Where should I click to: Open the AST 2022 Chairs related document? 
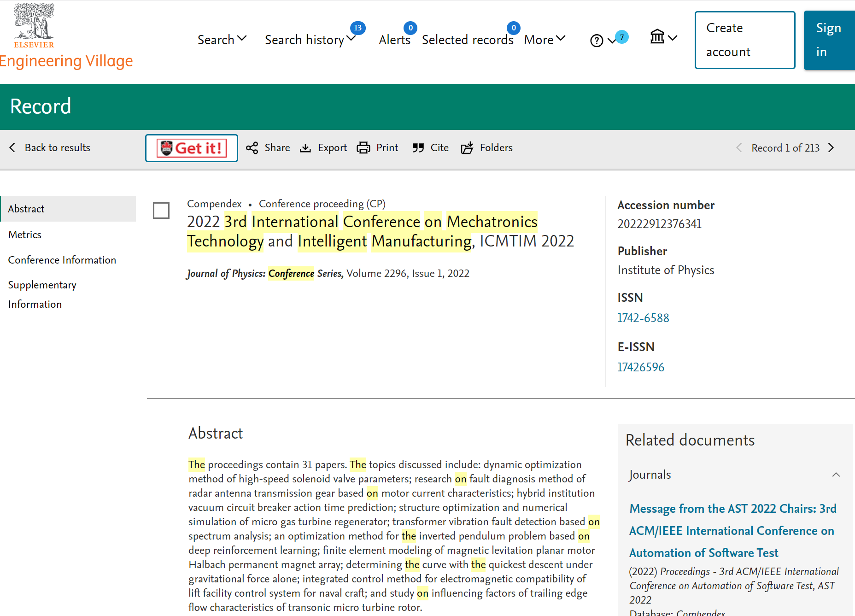tap(733, 530)
